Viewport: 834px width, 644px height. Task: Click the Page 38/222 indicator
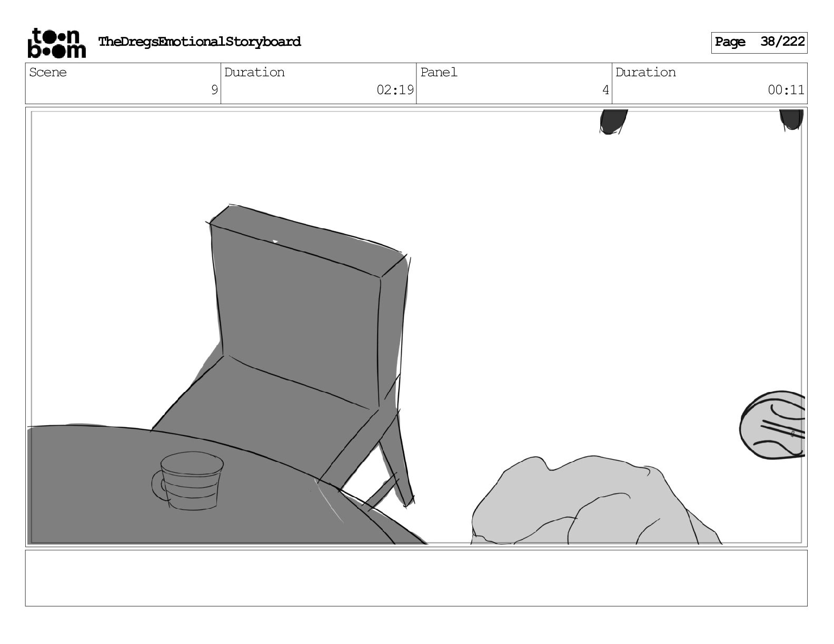click(x=759, y=42)
